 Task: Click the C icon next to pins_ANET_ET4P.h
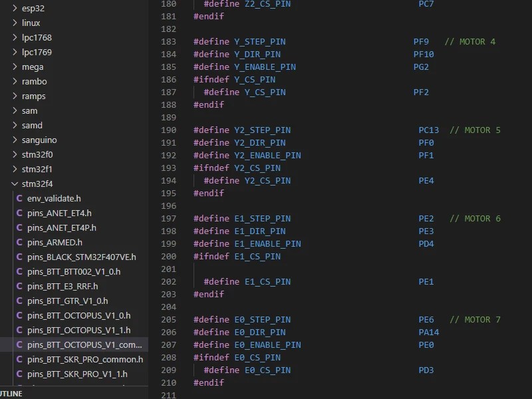19,227
